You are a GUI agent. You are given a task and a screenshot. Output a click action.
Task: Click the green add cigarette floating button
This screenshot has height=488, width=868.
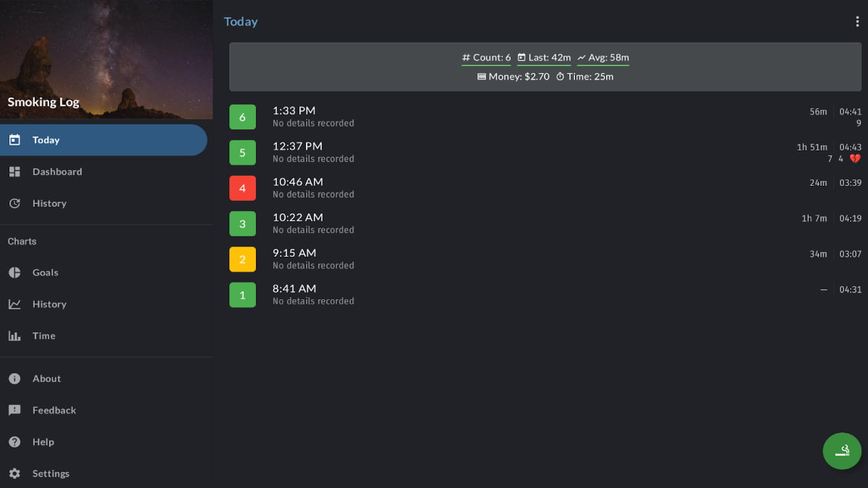(x=842, y=450)
